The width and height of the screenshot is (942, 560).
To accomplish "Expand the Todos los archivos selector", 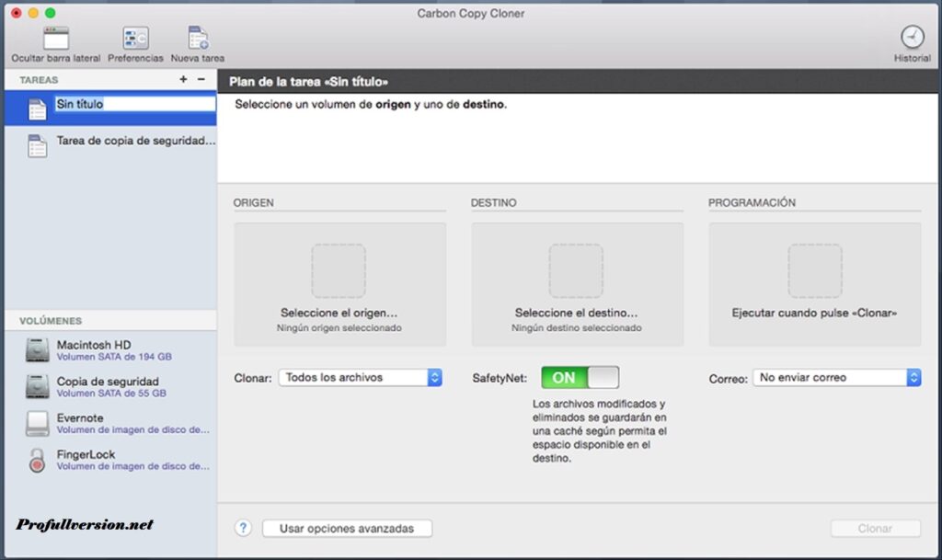I will point(360,376).
